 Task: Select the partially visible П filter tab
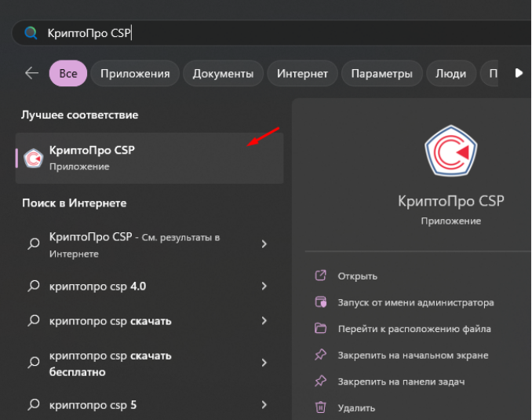point(490,73)
